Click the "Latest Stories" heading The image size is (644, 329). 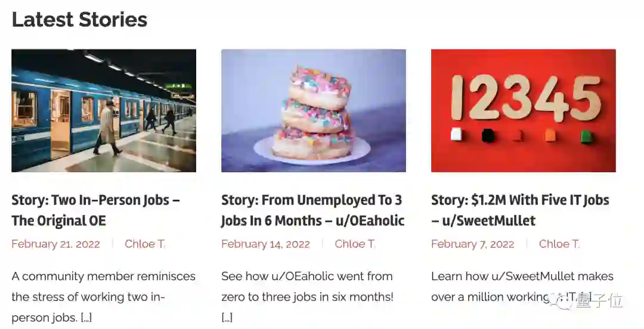tap(79, 20)
